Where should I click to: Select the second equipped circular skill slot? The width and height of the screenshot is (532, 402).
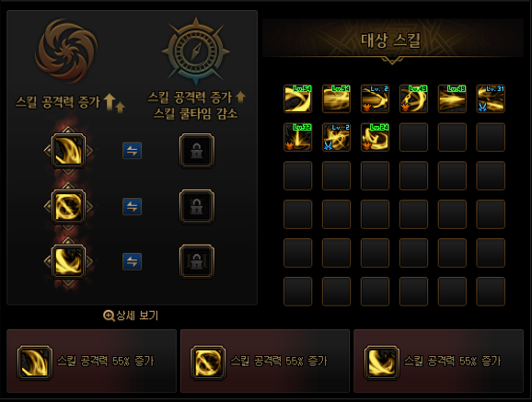(68, 206)
